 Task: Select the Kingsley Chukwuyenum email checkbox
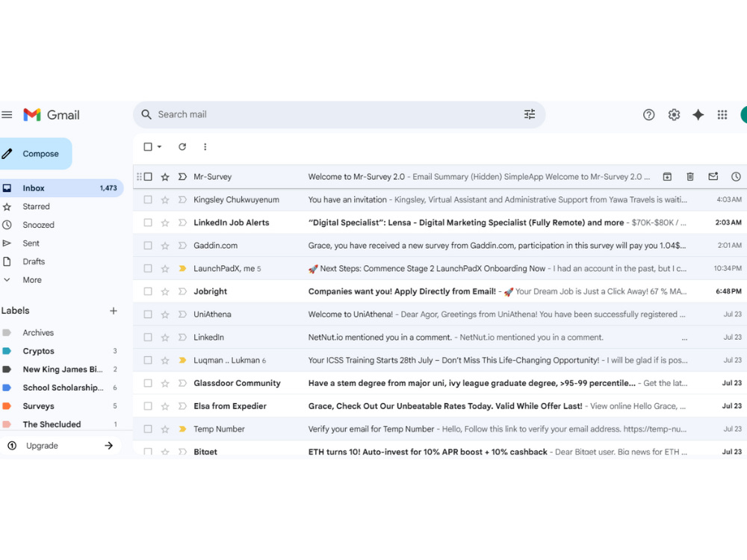pyautogui.click(x=148, y=199)
